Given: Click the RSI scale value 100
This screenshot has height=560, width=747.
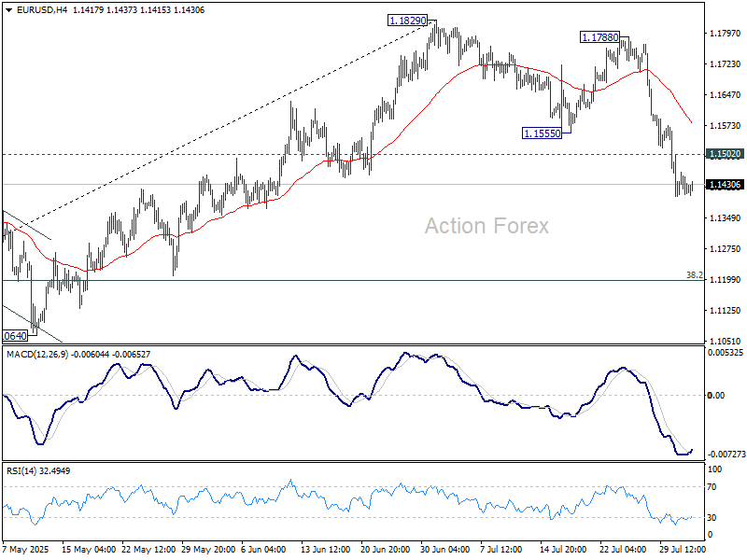Looking at the screenshot, I should point(714,469).
